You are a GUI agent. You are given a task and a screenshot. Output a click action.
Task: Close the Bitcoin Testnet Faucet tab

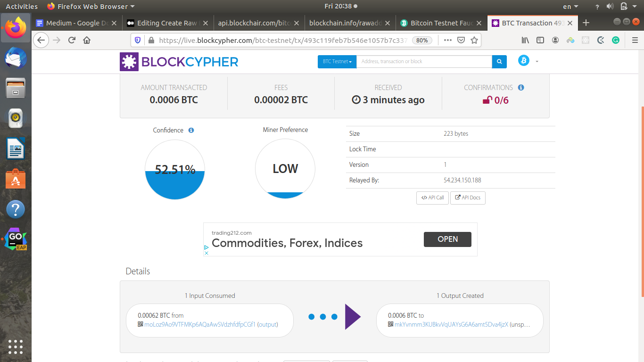tap(479, 23)
